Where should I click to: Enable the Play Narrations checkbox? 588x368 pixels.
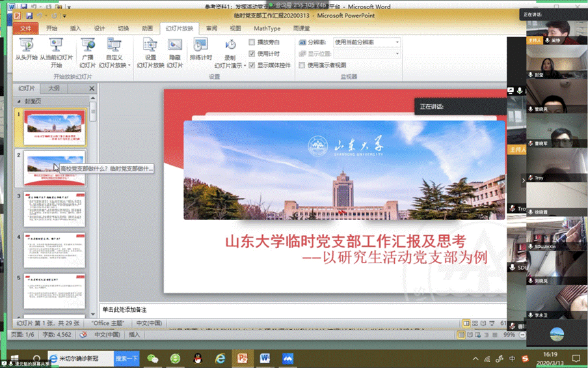(x=252, y=42)
